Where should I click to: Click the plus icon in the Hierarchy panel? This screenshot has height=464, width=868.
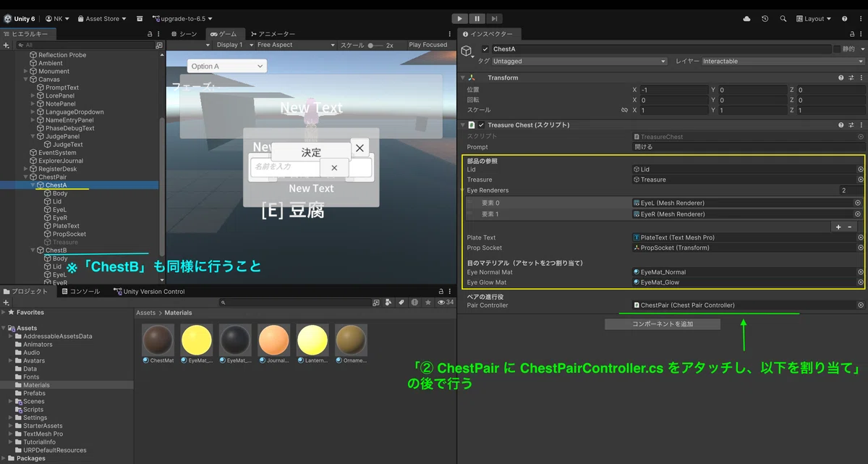click(x=6, y=45)
